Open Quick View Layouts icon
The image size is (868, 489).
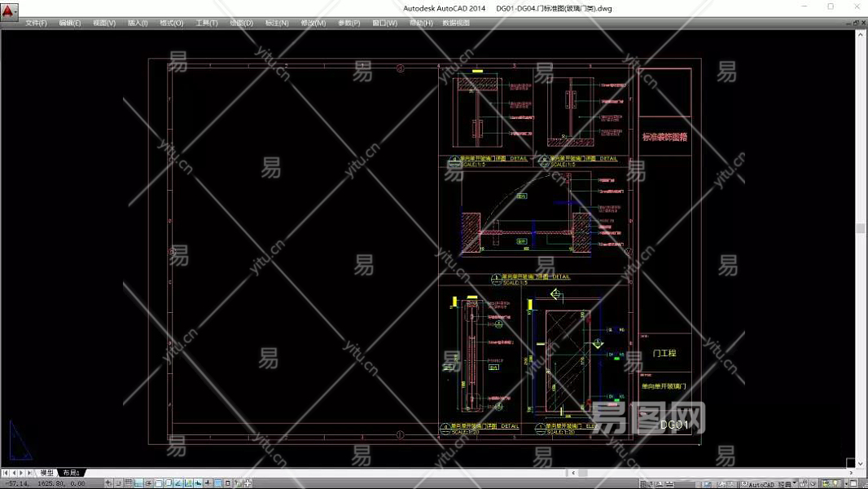(660, 483)
